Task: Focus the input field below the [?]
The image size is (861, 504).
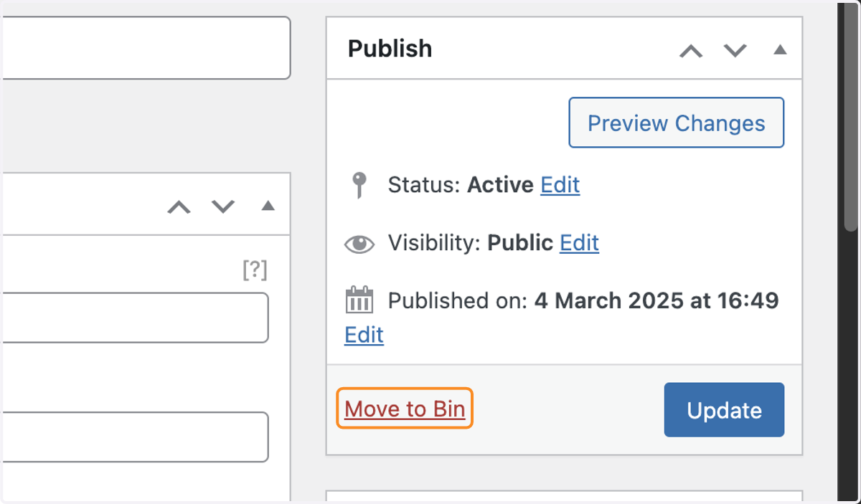Action: point(134,318)
